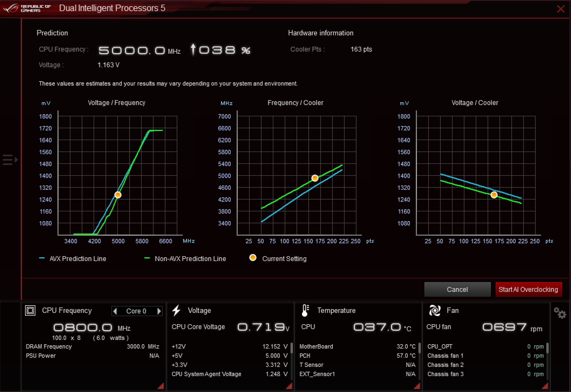Click the Hardware information heading
This screenshot has width=571, height=392.
[x=321, y=33]
